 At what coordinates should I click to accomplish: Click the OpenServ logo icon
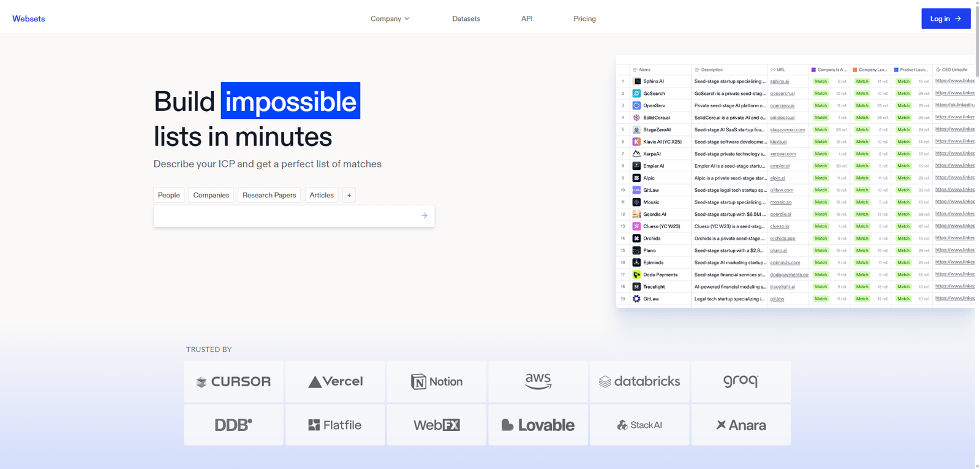(x=636, y=105)
